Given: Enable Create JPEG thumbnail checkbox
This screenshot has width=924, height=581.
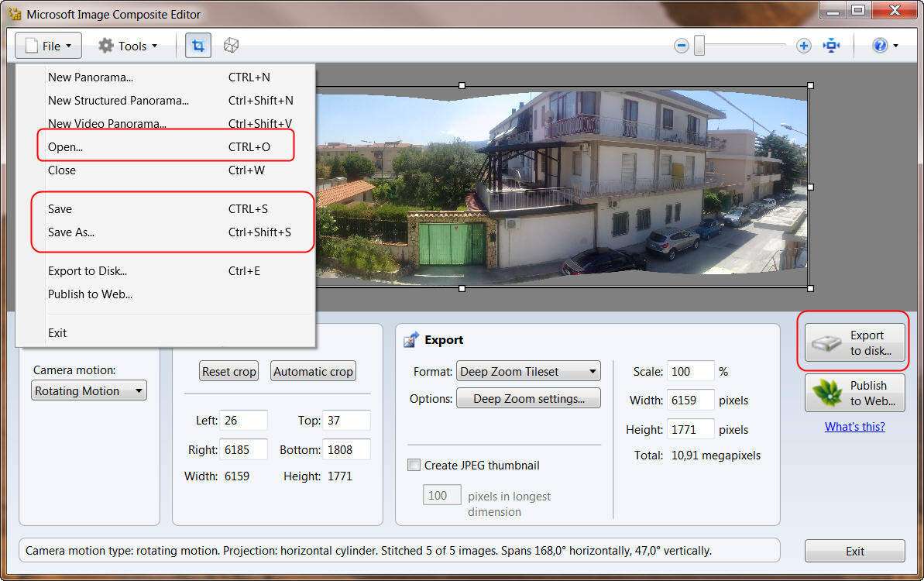Looking at the screenshot, I should coord(414,466).
